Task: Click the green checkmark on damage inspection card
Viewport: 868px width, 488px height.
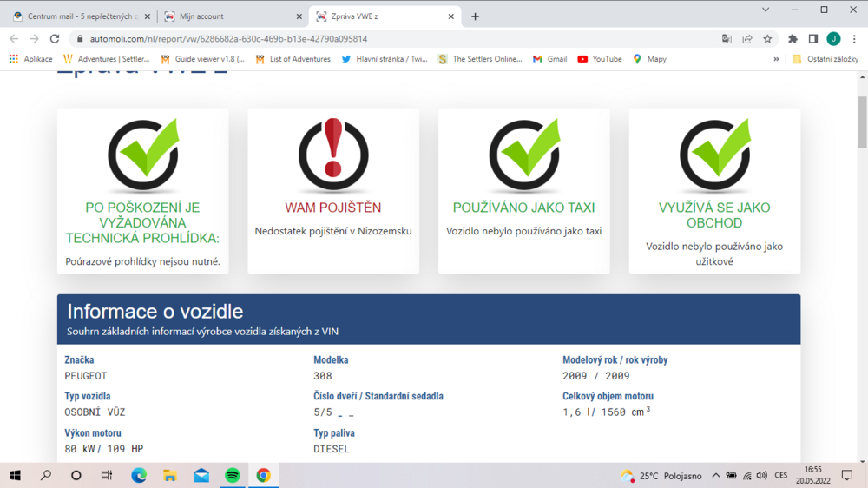Action: [143, 154]
